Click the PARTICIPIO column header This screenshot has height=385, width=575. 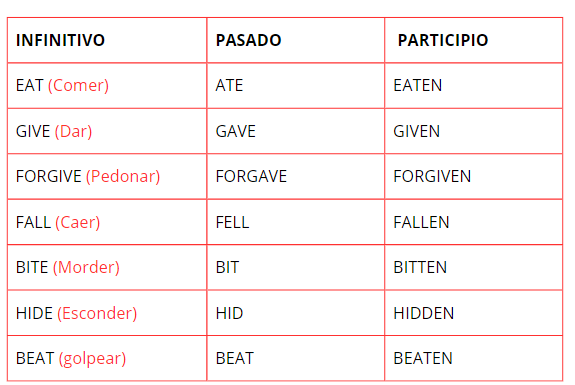(x=473, y=40)
